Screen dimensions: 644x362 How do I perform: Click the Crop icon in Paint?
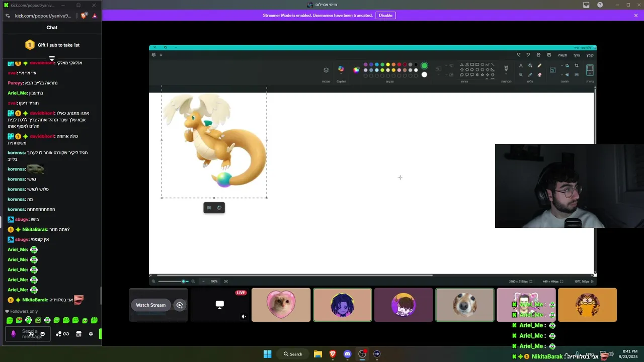577,65
